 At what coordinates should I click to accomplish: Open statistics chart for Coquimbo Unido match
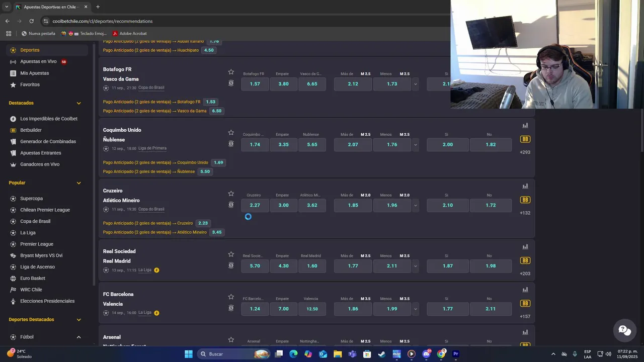[525, 126]
